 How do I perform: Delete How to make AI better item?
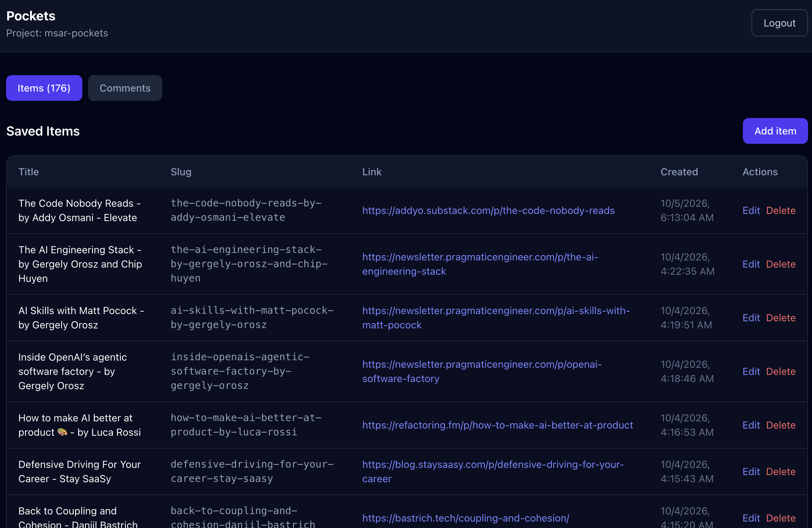click(781, 425)
